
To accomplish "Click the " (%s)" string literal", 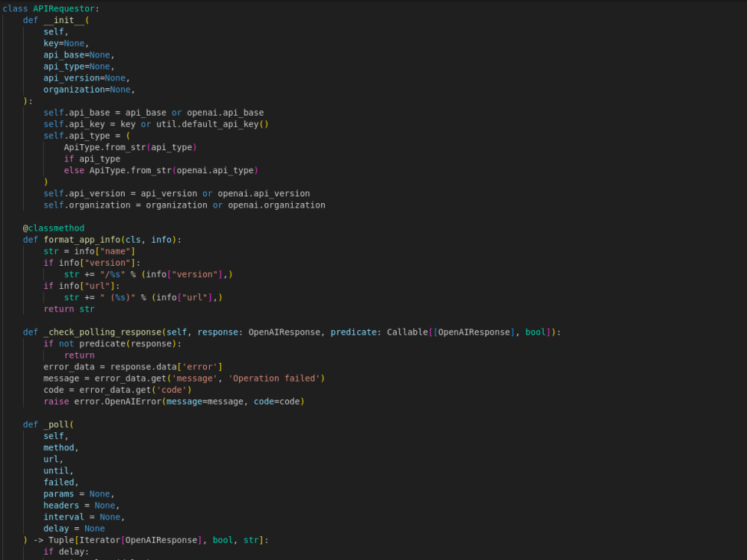I will coord(118,297).
